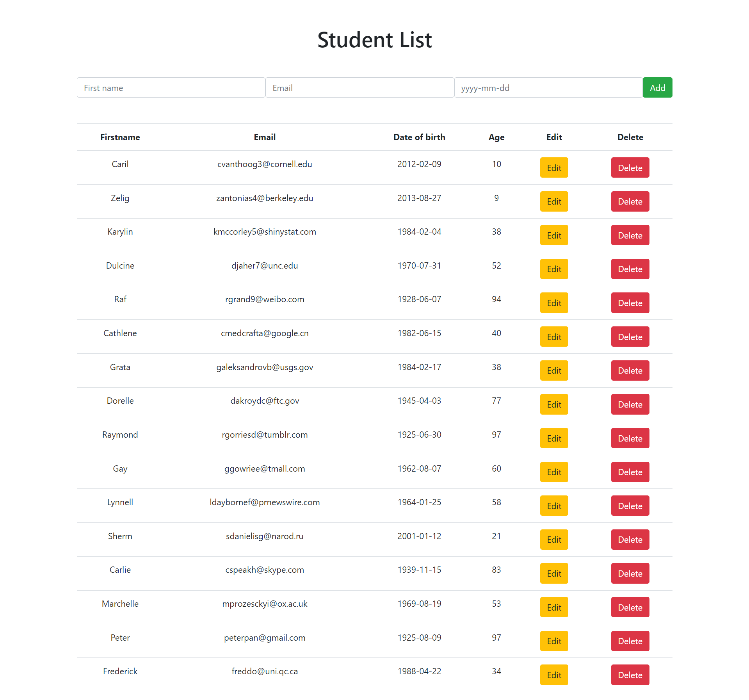The height and width of the screenshot is (700, 749).
Task: Edit Grata's student details
Action: (x=553, y=370)
